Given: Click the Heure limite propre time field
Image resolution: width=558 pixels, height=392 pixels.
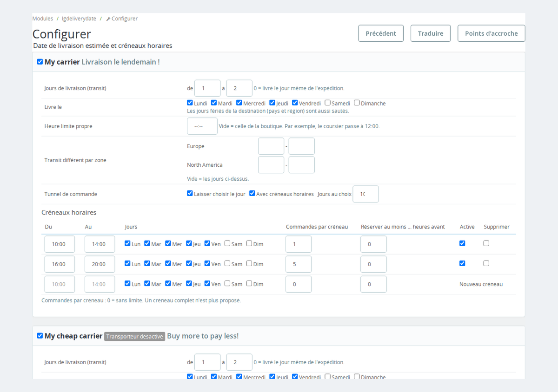Looking at the screenshot, I should pyautogui.click(x=202, y=126).
